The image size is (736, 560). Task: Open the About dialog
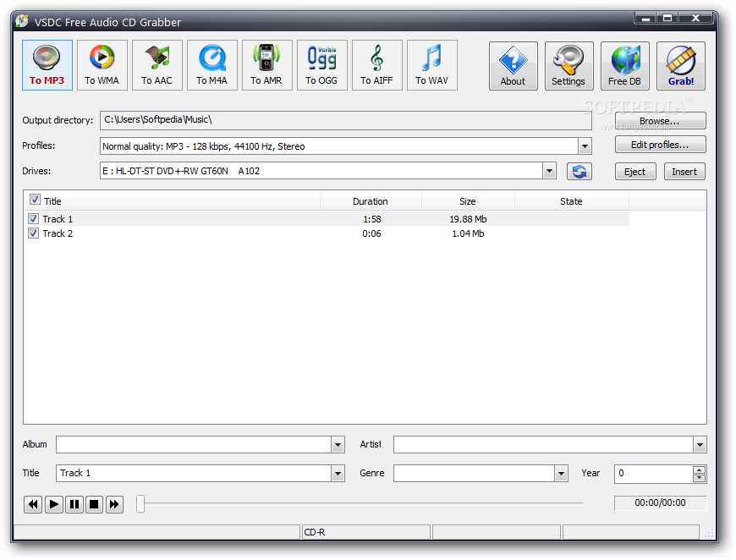click(513, 66)
